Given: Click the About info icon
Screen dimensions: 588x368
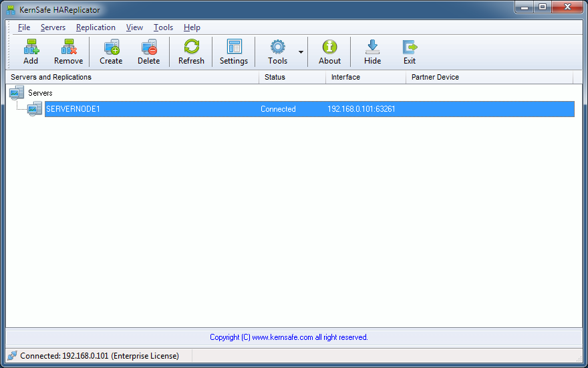Looking at the screenshot, I should click(329, 47).
